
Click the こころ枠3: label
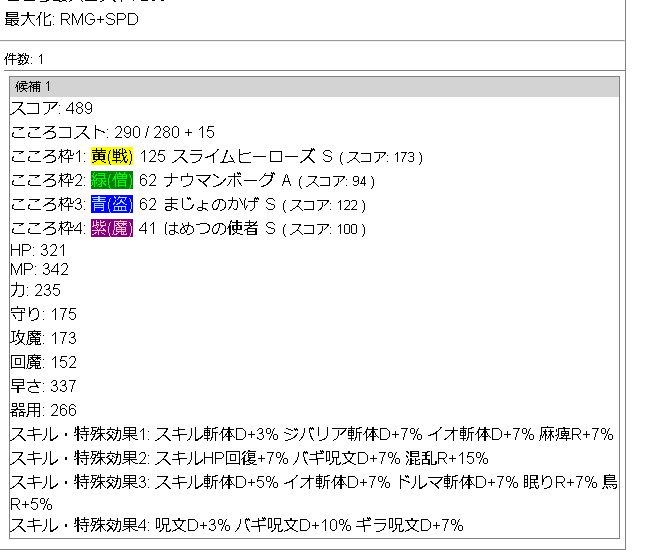tap(48, 204)
